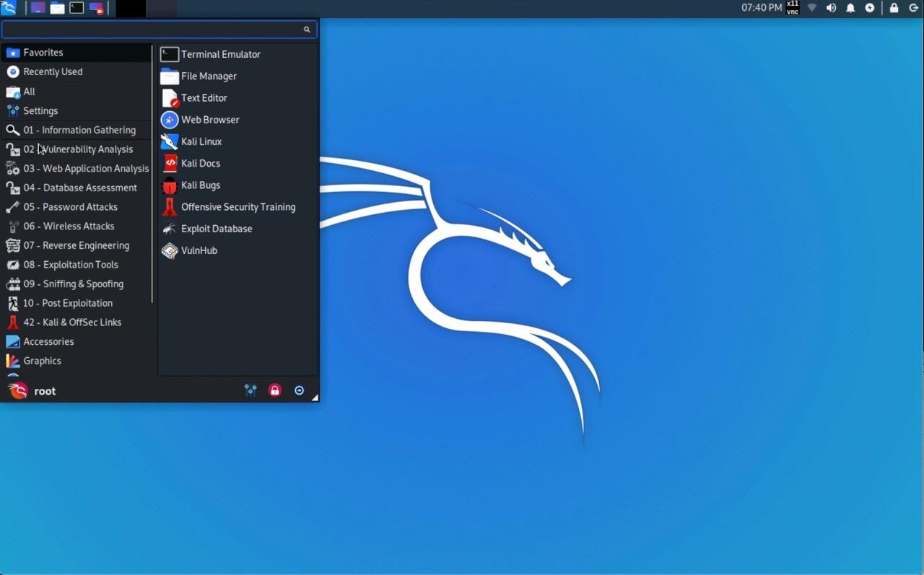Viewport: 924px width, 575px height.
Task: Click the application search input field
Action: 152,30
